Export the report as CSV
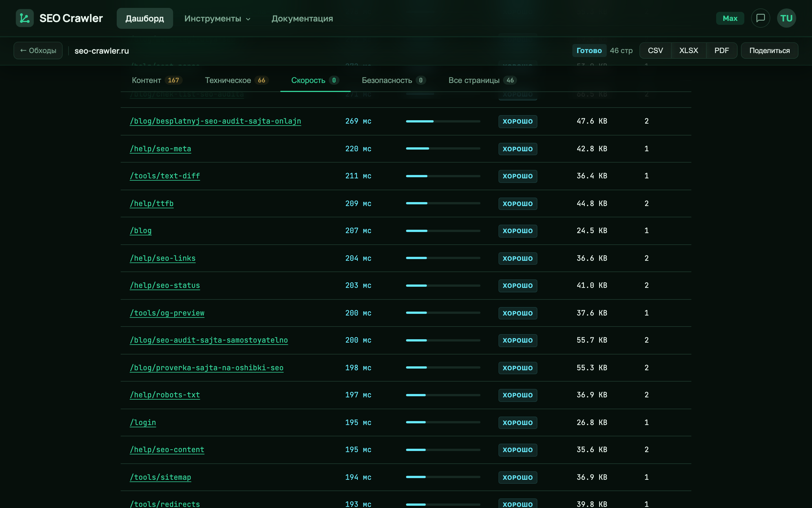Viewport: 812px width, 508px height. pyautogui.click(x=655, y=51)
